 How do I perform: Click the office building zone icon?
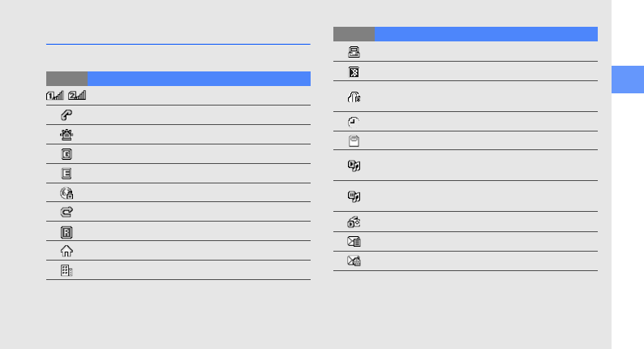click(x=67, y=270)
